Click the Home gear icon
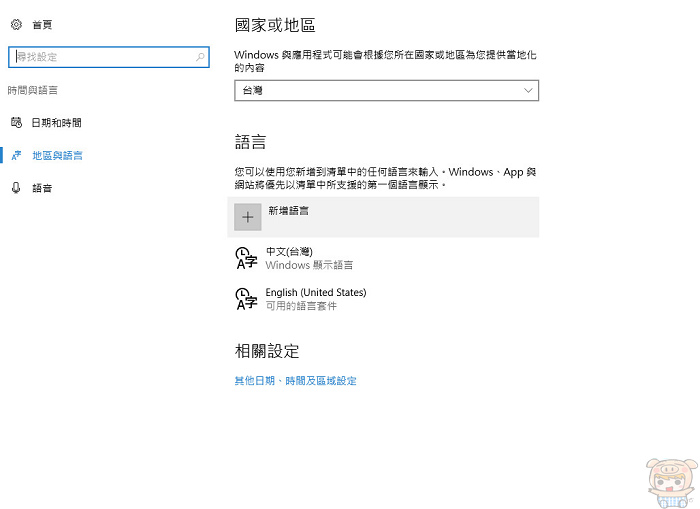The width and height of the screenshot is (700, 509). 16,25
